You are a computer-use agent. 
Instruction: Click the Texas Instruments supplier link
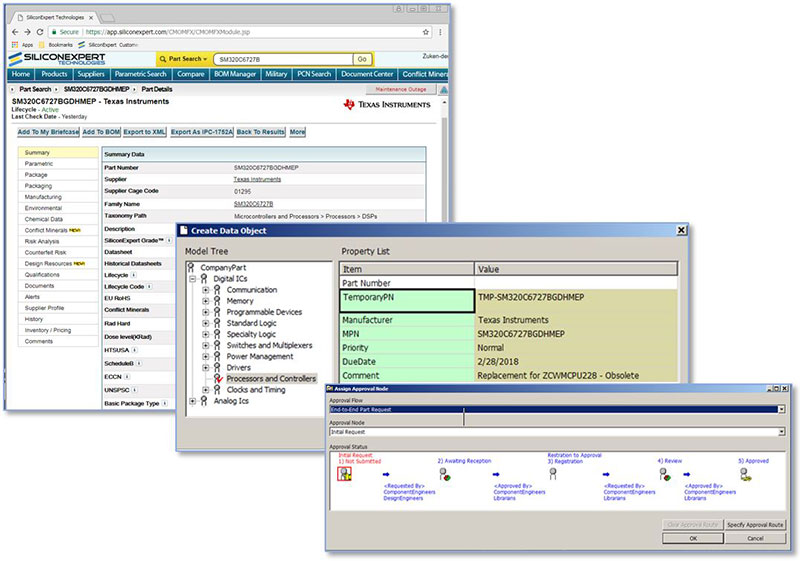point(257,179)
